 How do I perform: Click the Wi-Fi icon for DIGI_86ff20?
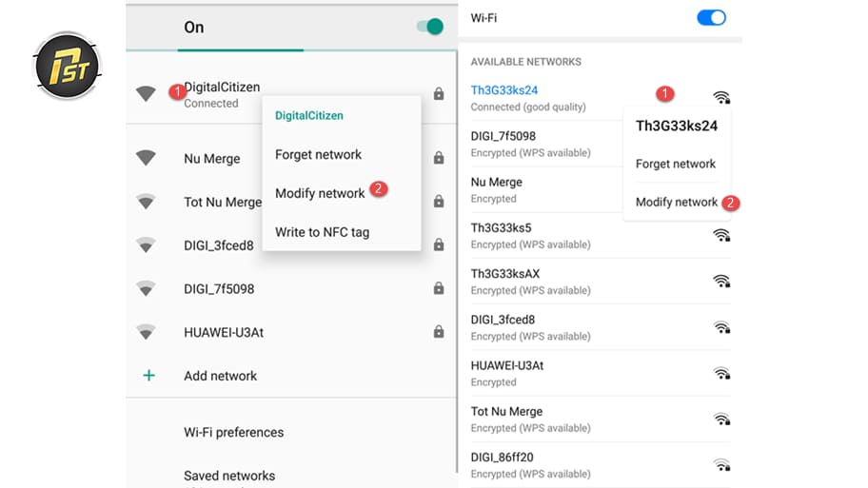(x=721, y=465)
